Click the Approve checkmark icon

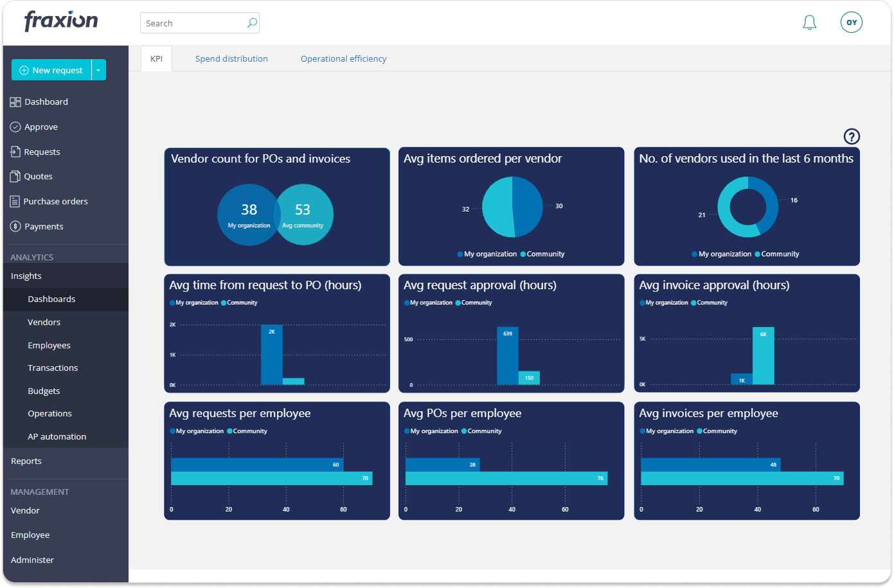tap(15, 127)
